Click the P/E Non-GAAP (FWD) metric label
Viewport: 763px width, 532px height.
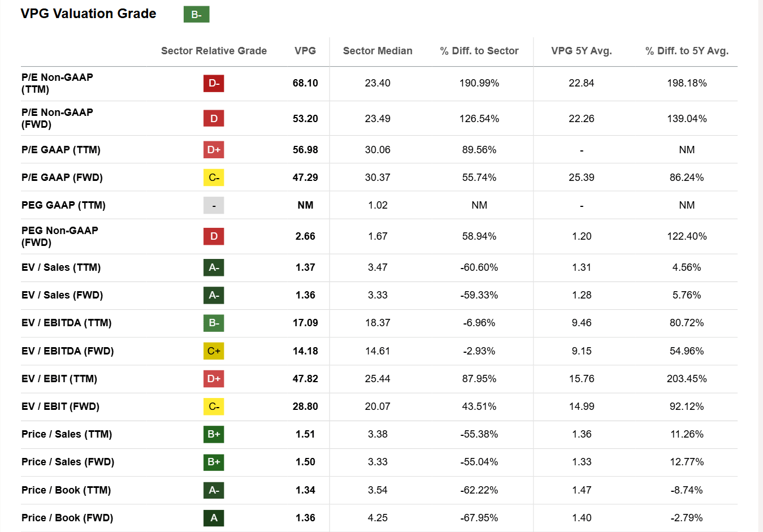tap(57, 118)
